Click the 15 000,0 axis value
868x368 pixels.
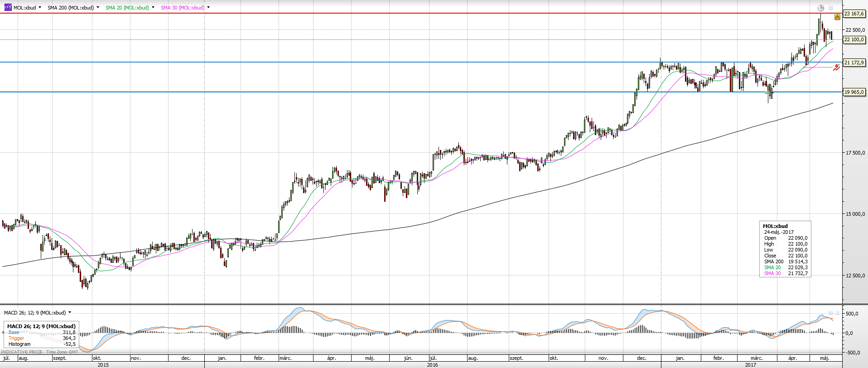tap(855, 214)
